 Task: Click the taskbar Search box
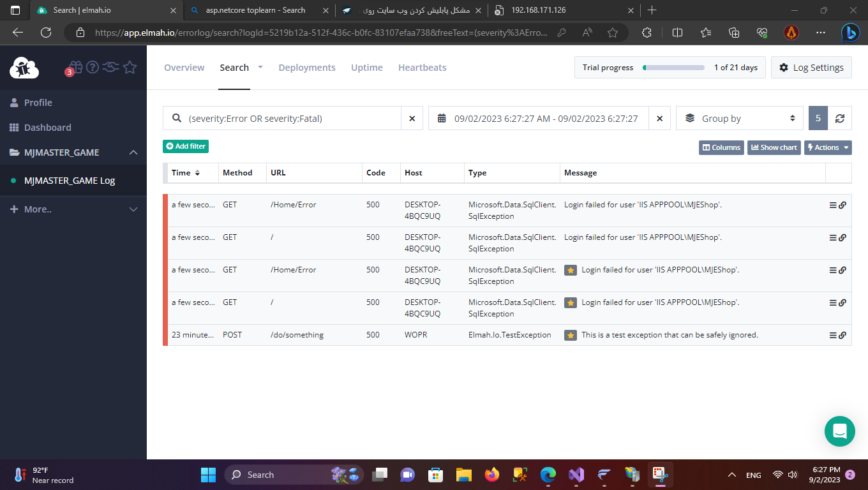tap(294, 475)
